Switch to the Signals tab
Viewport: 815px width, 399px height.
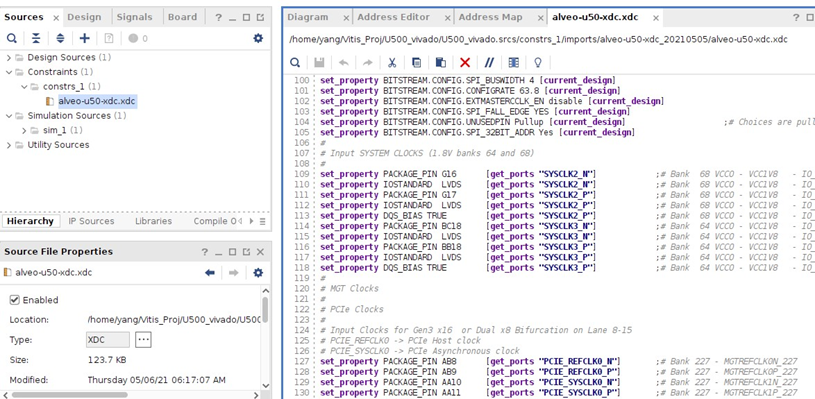134,17
